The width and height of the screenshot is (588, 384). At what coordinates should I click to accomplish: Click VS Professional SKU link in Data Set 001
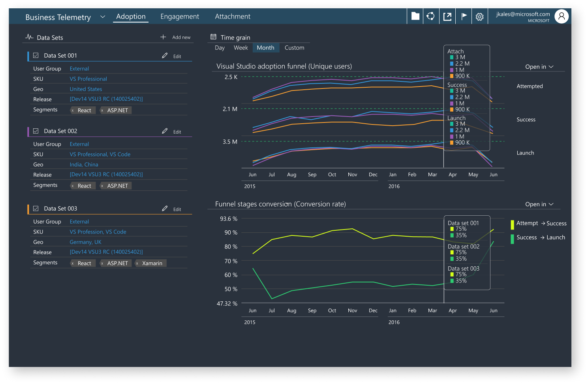(x=88, y=79)
